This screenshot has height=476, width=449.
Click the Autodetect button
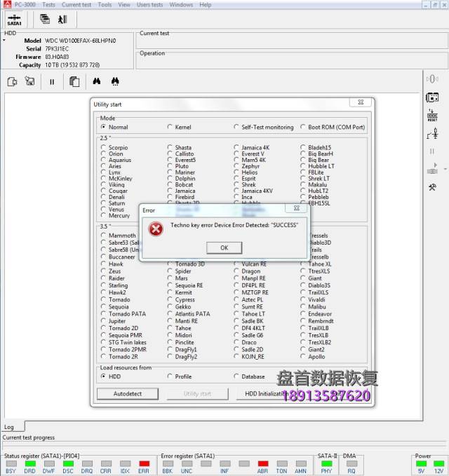[x=128, y=394]
